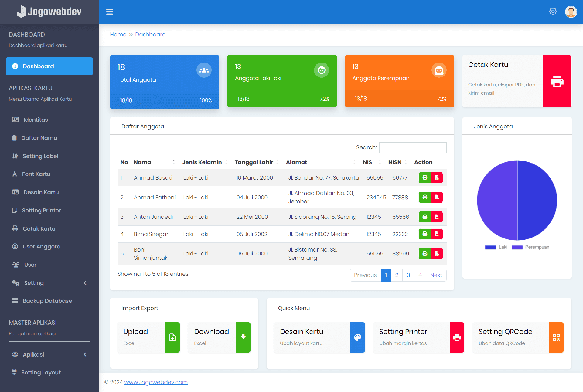Click the Download Excel icon
The image size is (583, 392).
pos(243,337)
